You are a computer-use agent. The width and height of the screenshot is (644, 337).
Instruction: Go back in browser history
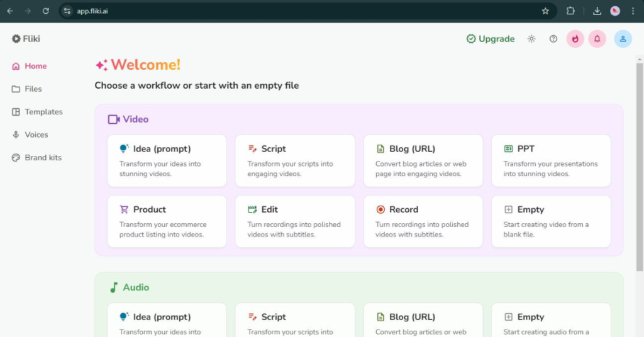click(10, 11)
